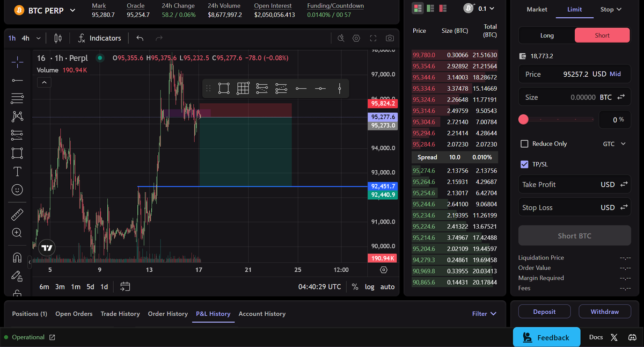Screen dimensions: 644x347
Task: Click the rectangle tool in floating toolbar
Action: click(224, 88)
